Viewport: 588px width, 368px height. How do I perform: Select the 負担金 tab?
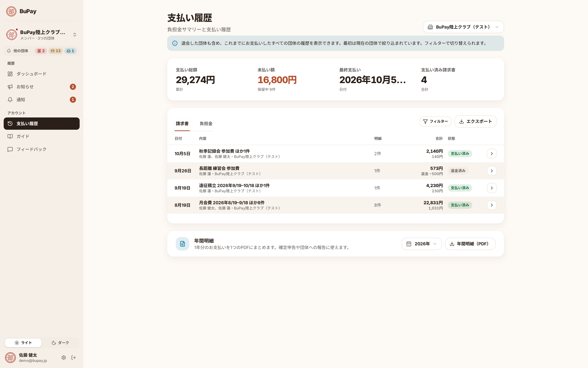[206, 124]
